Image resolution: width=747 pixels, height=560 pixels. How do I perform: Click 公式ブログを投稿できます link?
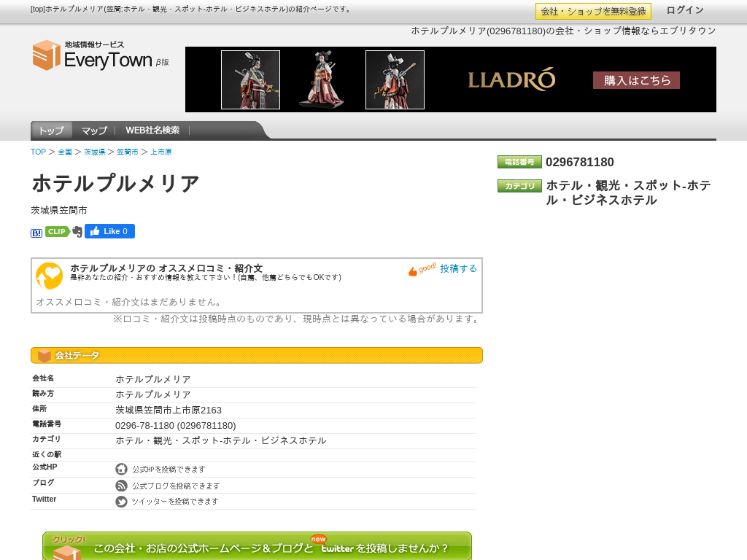pyautogui.click(x=176, y=486)
